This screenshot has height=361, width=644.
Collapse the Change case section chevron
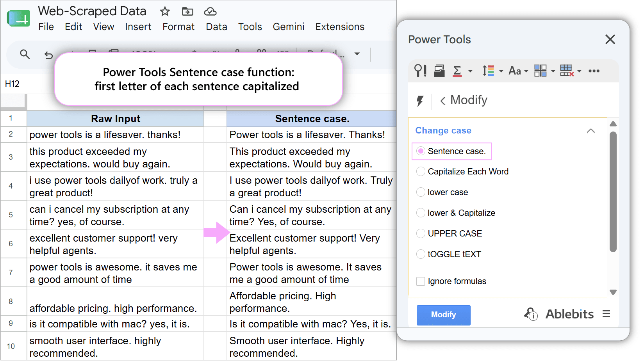591,131
